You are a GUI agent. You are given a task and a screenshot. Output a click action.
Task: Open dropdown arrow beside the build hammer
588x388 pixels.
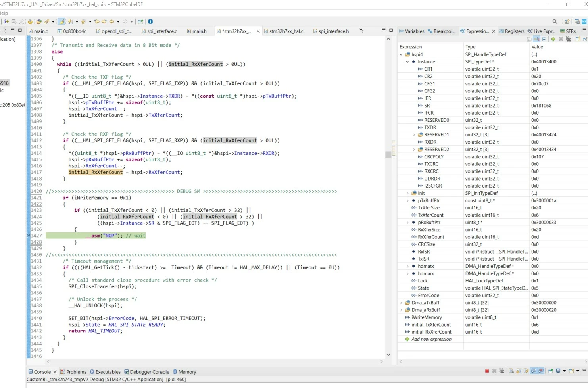point(53,21)
